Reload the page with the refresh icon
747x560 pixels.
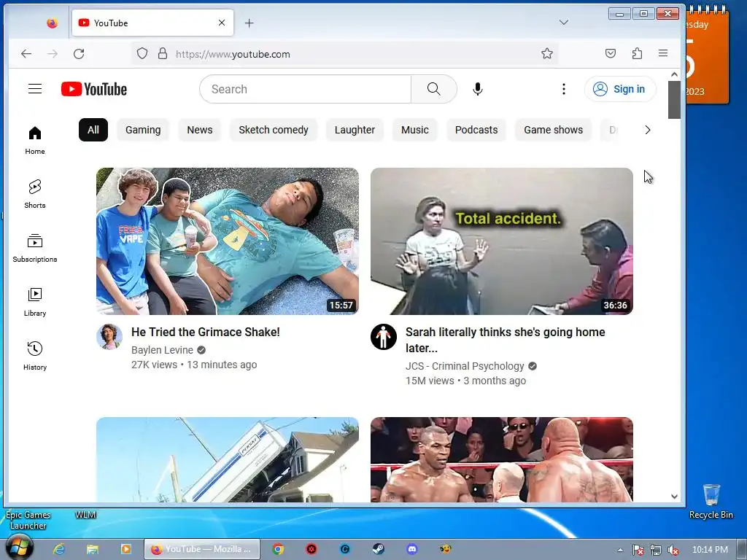79,54
